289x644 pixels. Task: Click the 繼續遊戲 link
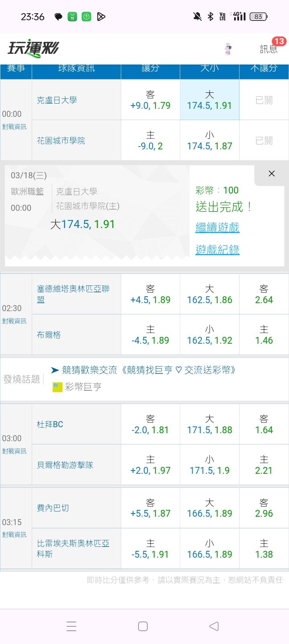217,227
